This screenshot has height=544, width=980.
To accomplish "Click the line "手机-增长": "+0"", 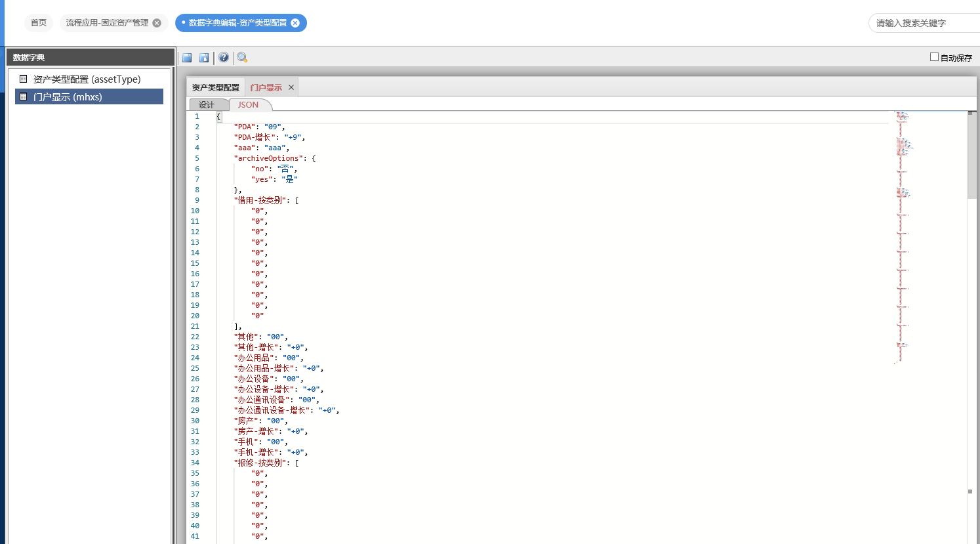I will (271, 452).
